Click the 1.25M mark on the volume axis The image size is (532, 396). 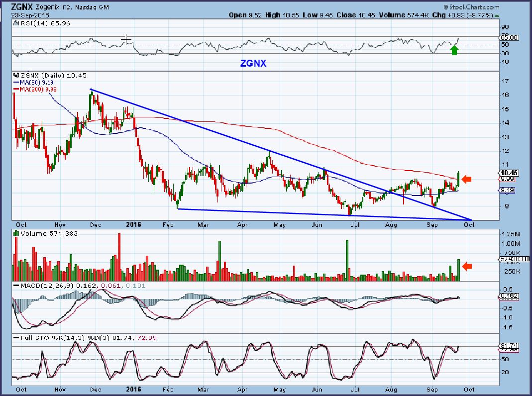coord(511,234)
